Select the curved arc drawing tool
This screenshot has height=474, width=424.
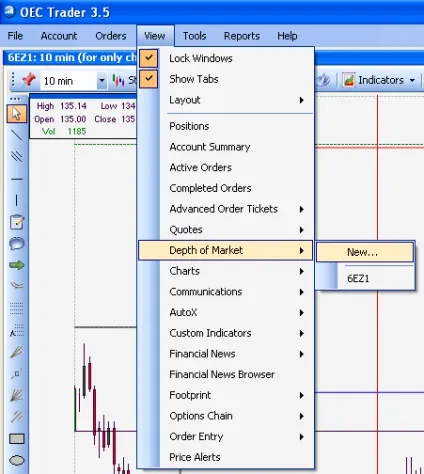[16, 285]
